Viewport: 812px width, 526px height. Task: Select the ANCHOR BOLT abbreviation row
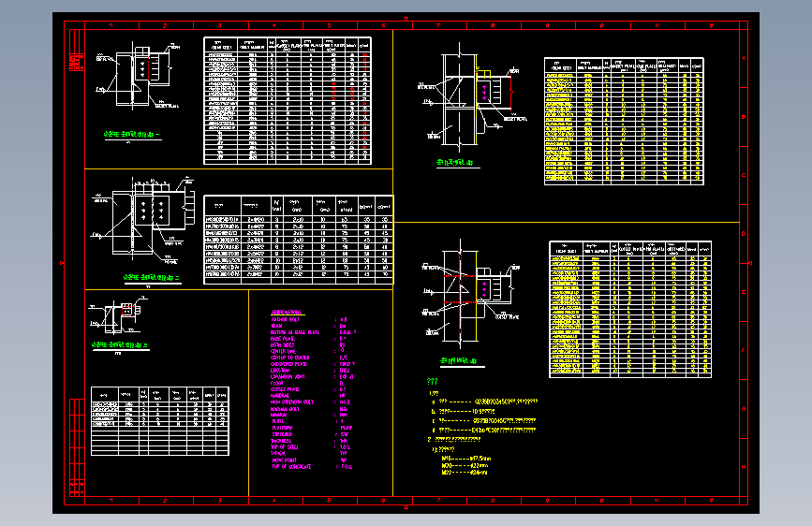click(x=309, y=320)
